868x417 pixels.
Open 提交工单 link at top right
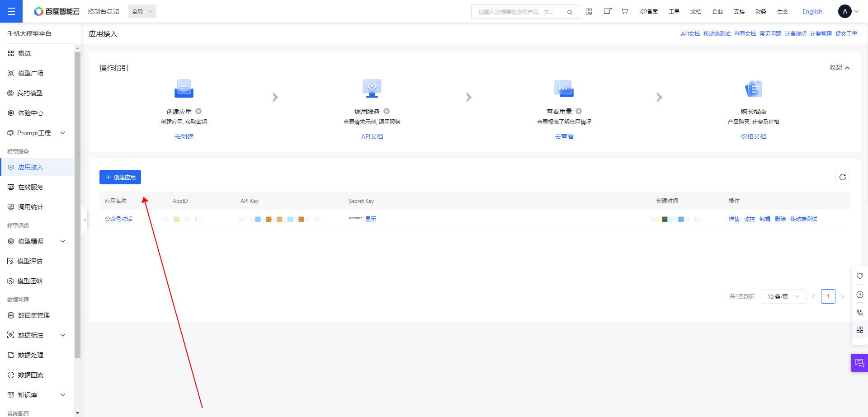click(846, 34)
